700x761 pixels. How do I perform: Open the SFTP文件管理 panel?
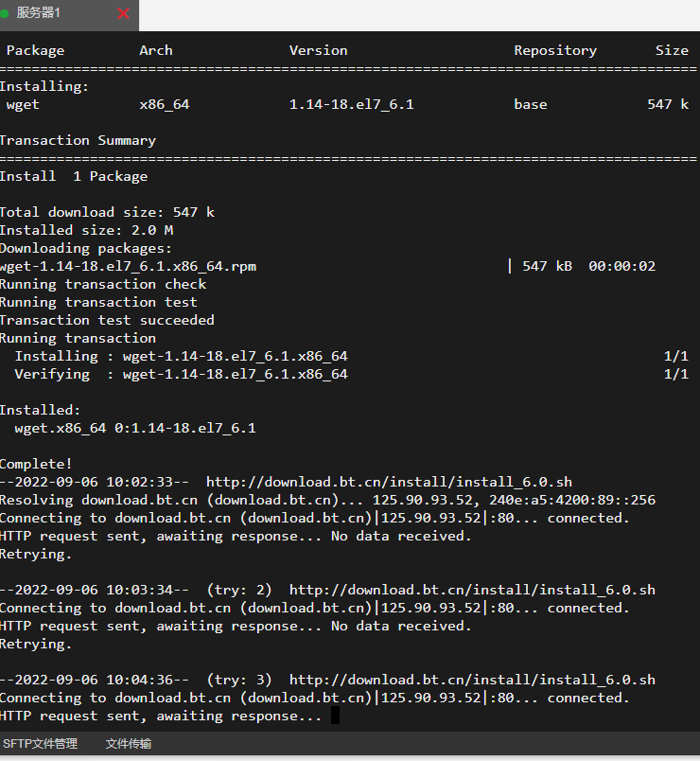(x=41, y=744)
